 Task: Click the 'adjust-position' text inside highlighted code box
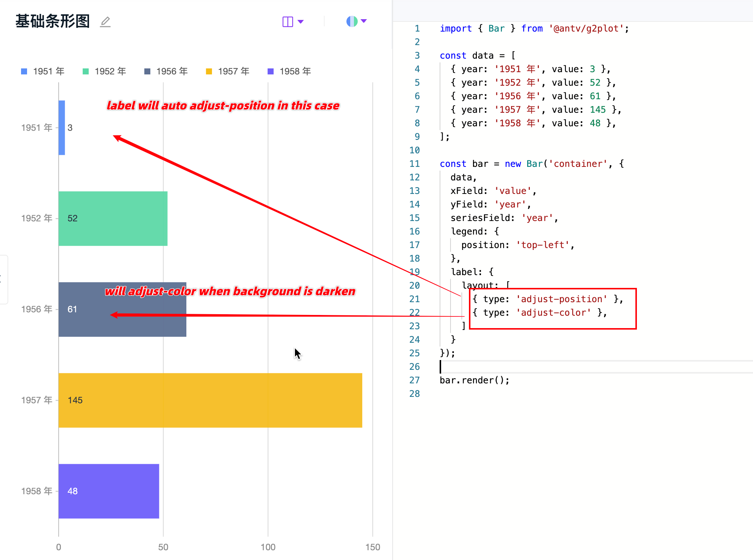(x=562, y=299)
